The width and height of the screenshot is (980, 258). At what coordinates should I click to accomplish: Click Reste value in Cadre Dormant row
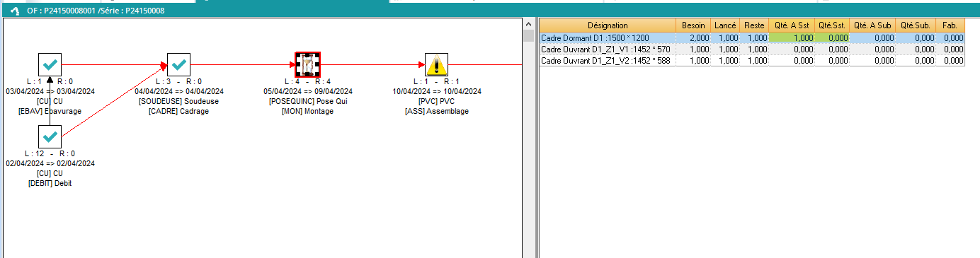[754, 38]
